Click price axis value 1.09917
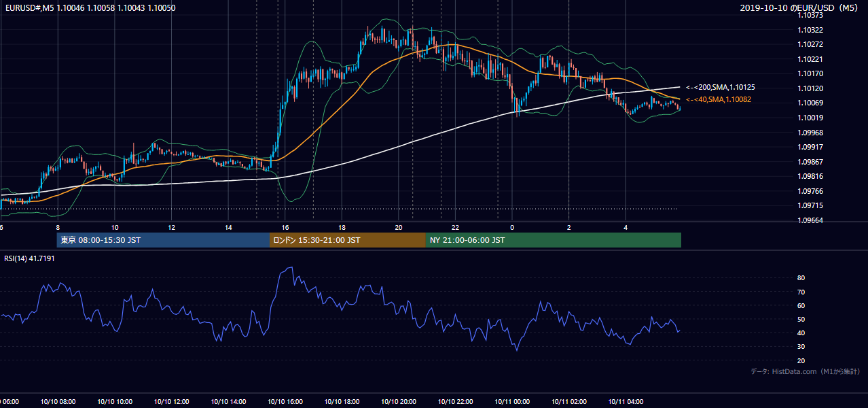868x408 pixels. (811, 147)
